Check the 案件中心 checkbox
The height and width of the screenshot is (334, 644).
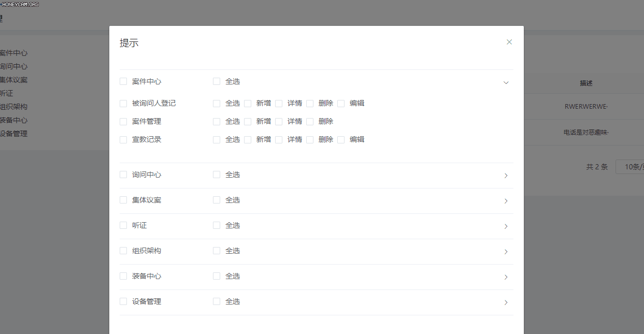tap(123, 81)
